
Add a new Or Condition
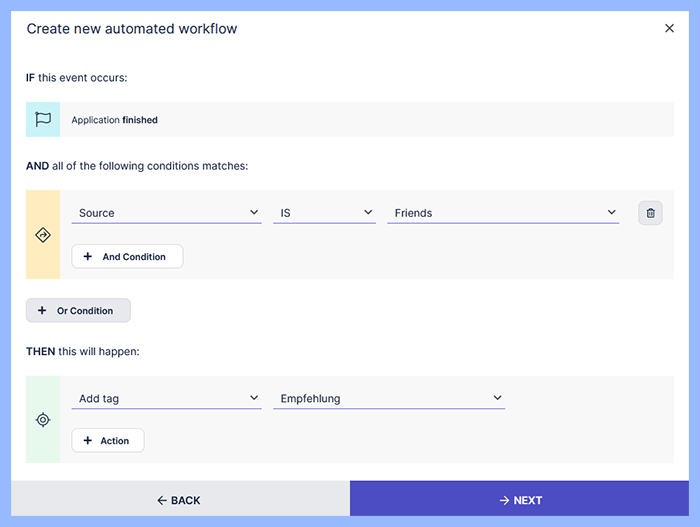[x=78, y=311]
